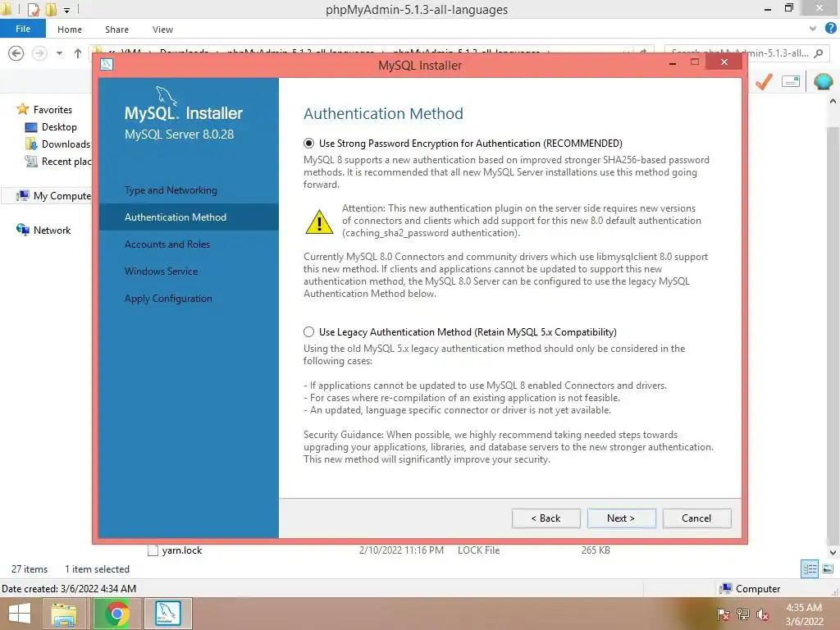Click Explorer back navigation arrow
Screen dimensions: 840x630
pos(16,53)
